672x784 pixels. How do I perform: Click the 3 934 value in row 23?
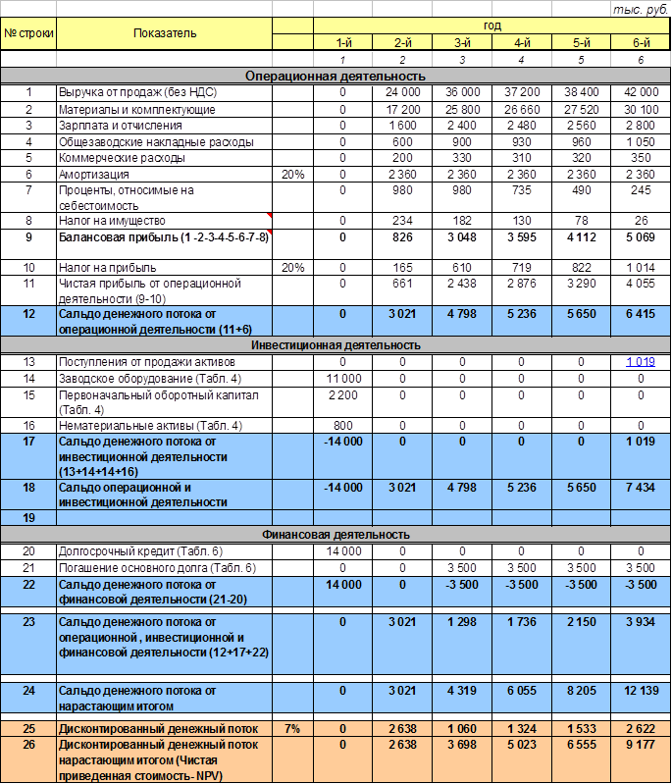641,622
